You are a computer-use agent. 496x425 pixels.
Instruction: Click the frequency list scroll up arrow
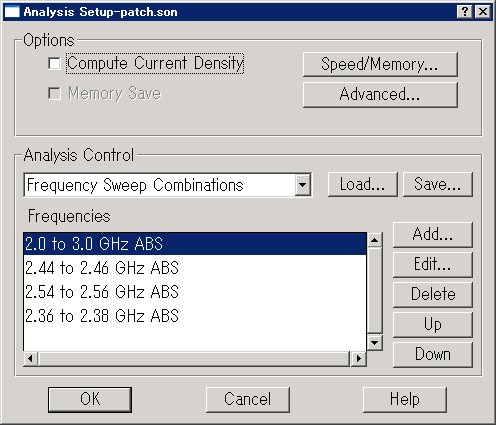pyautogui.click(x=374, y=240)
